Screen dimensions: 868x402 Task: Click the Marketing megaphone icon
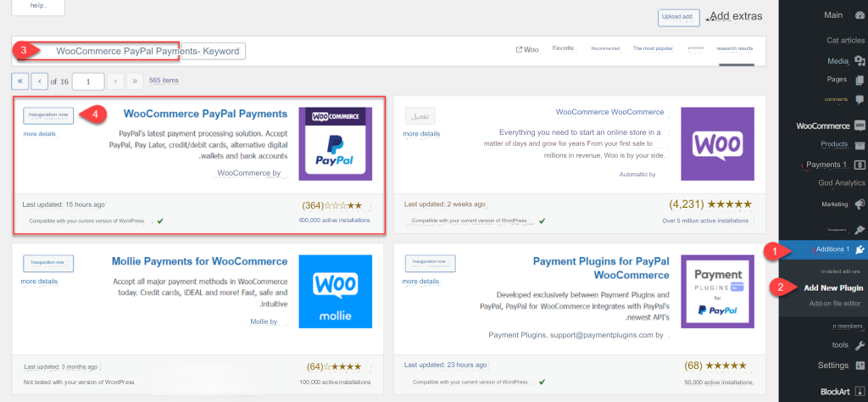coord(860,204)
